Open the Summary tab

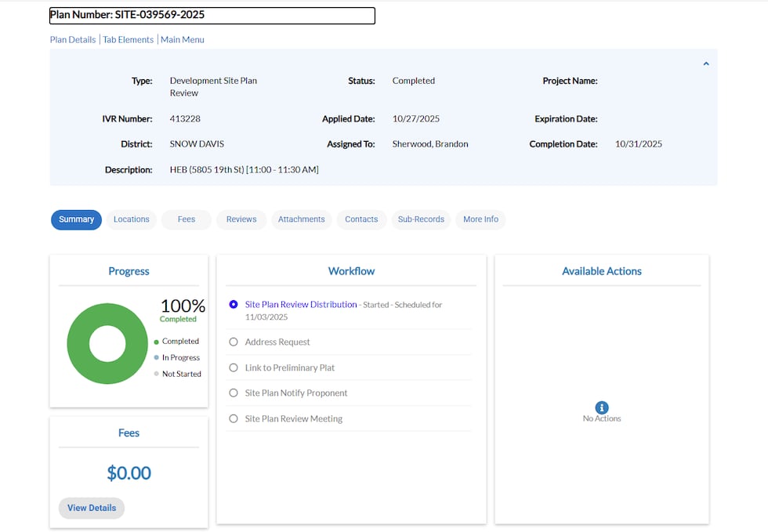(76, 219)
